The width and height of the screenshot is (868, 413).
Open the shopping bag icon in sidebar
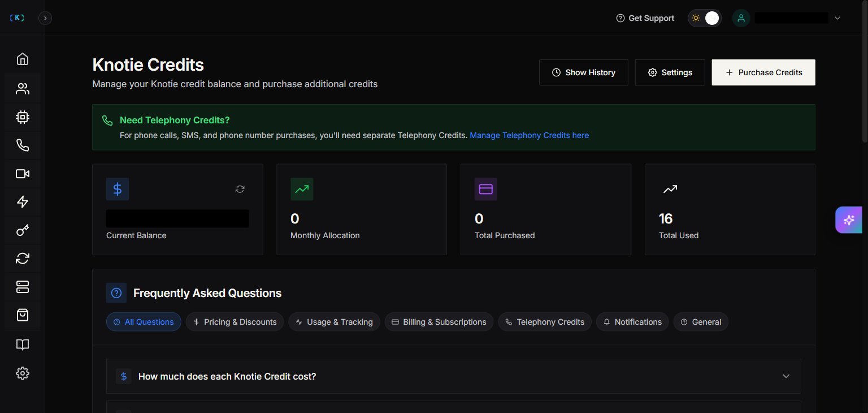tap(22, 315)
